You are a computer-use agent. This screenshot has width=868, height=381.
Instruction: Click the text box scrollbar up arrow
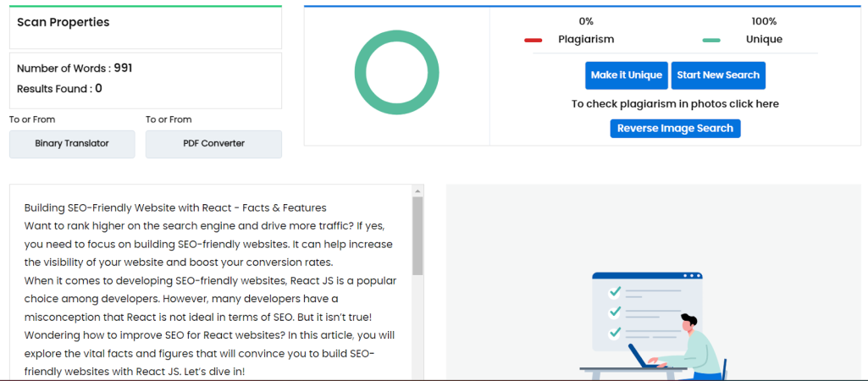coord(417,192)
